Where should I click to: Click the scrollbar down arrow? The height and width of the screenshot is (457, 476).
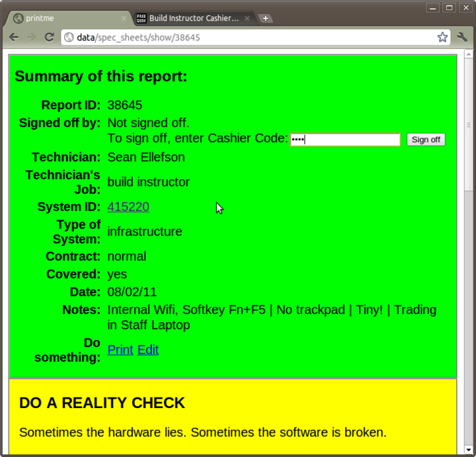coord(469,451)
